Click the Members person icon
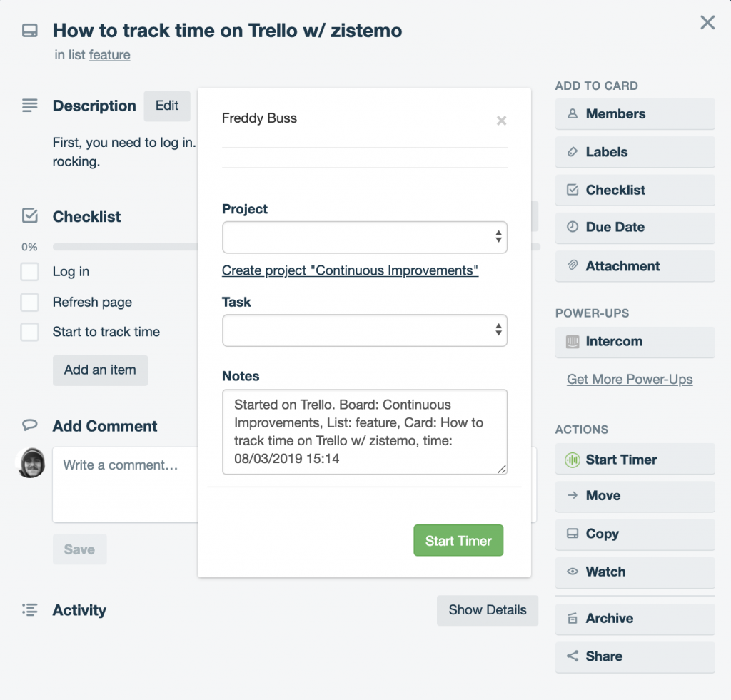This screenshot has width=731, height=700. coord(573,113)
